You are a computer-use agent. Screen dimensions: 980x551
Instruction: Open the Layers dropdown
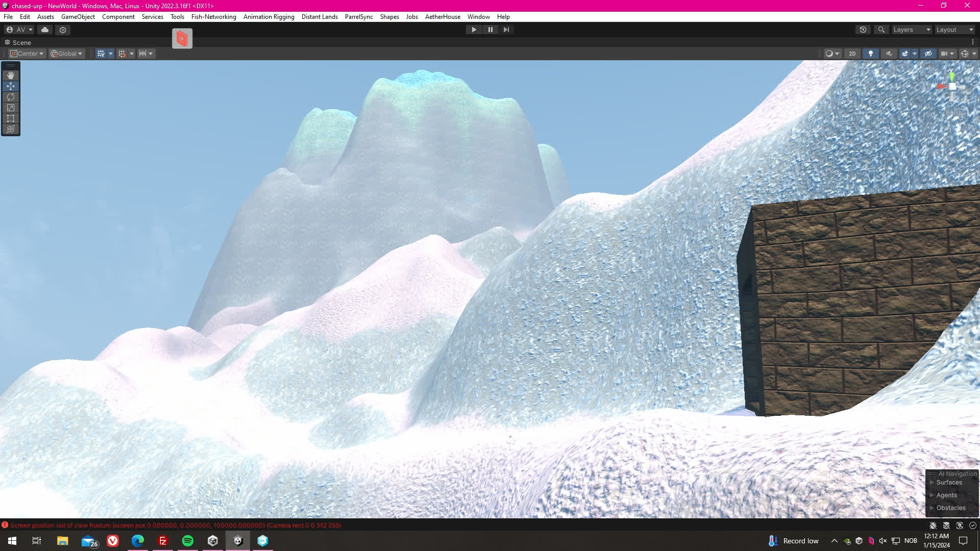[x=912, y=30]
